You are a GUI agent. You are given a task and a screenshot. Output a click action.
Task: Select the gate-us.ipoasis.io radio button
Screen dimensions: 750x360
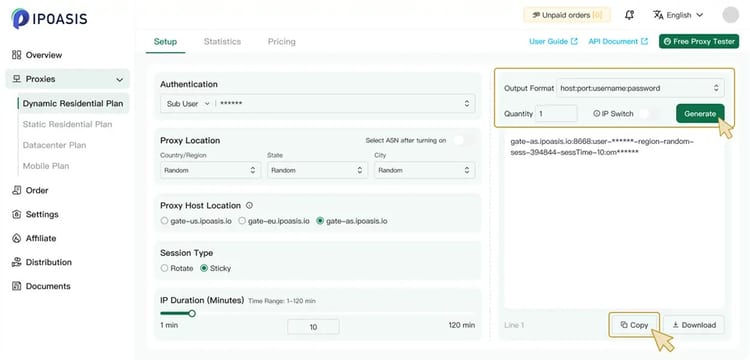164,221
